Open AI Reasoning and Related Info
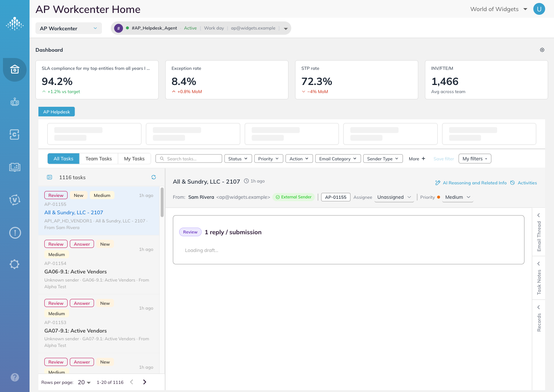The width and height of the screenshot is (554, 392). pos(471,183)
